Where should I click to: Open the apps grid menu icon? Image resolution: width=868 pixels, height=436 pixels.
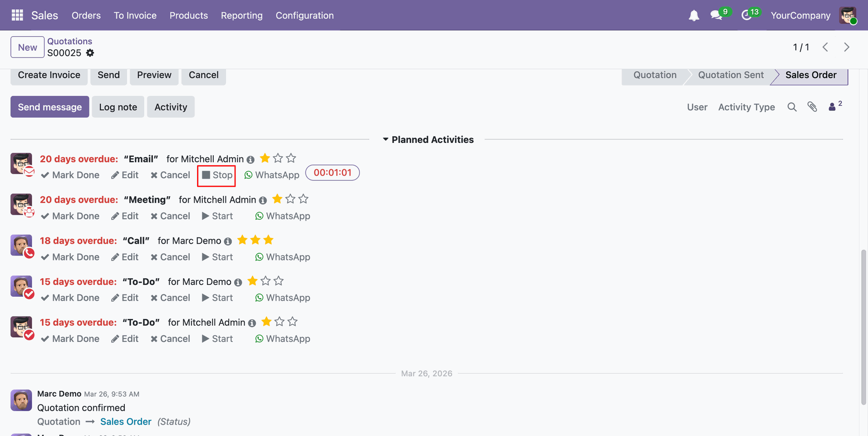[17, 15]
